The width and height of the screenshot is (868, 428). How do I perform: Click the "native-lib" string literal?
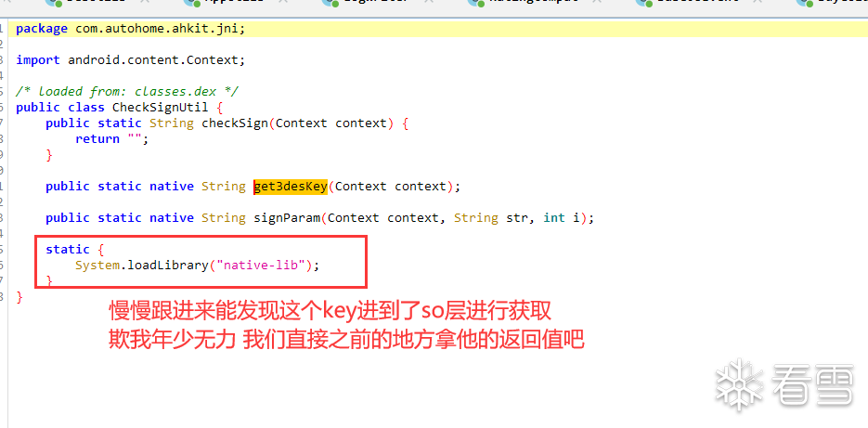261,266
